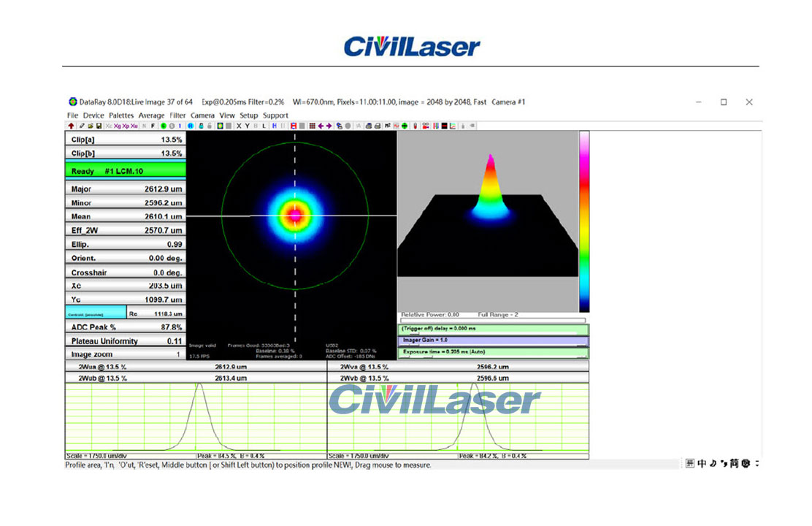Open the Camera menu
This screenshot has height=526, width=812.
pyautogui.click(x=202, y=115)
